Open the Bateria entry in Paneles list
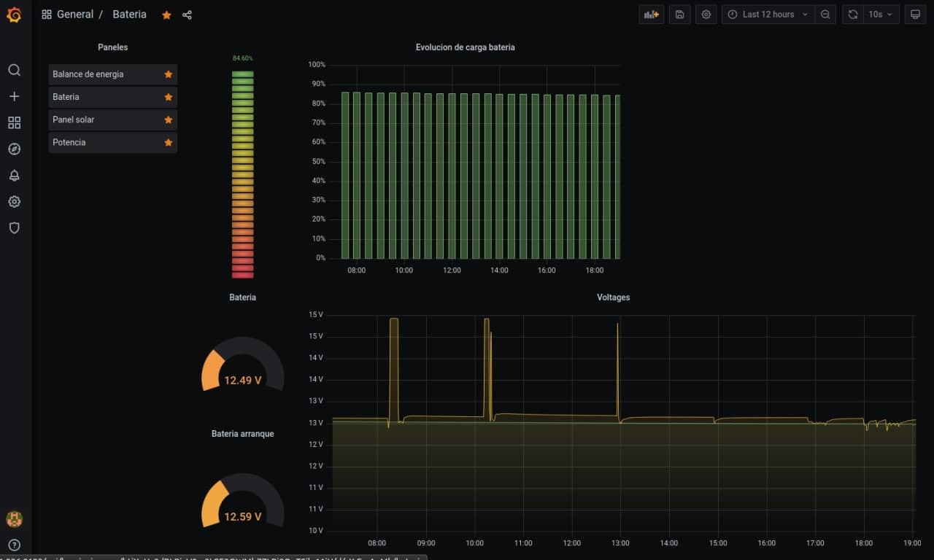Image resolution: width=934 pixels, height=560 pixels. click(66, 97)
